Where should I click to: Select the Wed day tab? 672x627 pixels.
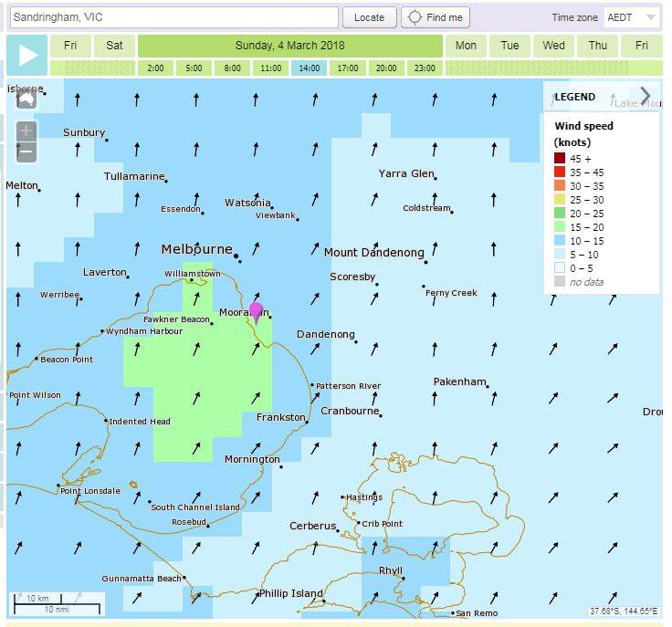pos(553,46)
